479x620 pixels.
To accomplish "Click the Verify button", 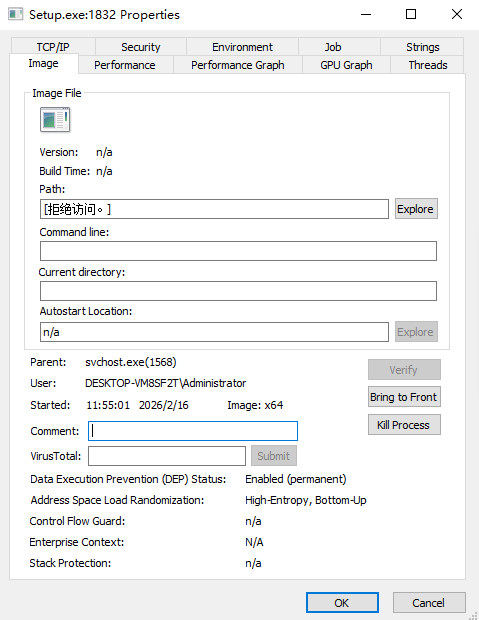I will pos(404,370).
